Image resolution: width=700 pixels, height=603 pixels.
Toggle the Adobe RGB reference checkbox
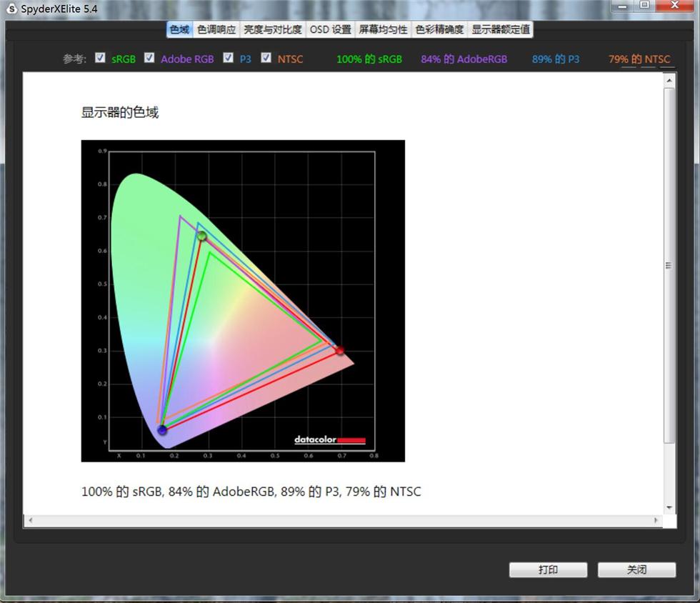[x=149, y=58]
